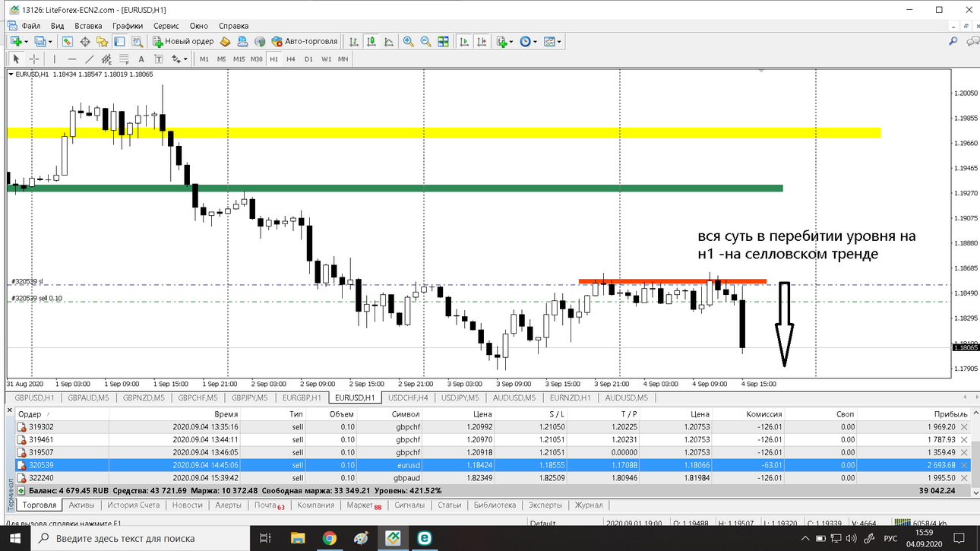
Task: Open the История Счета terminal tab
Action: (134, 505)
